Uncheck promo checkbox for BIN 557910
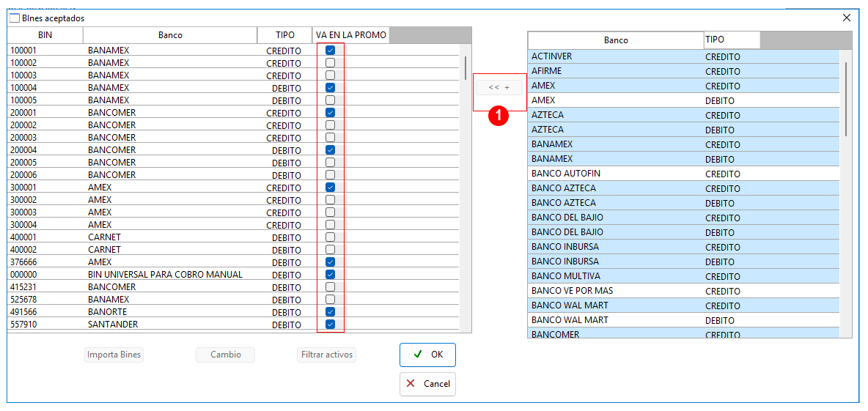 pos(331,324)
